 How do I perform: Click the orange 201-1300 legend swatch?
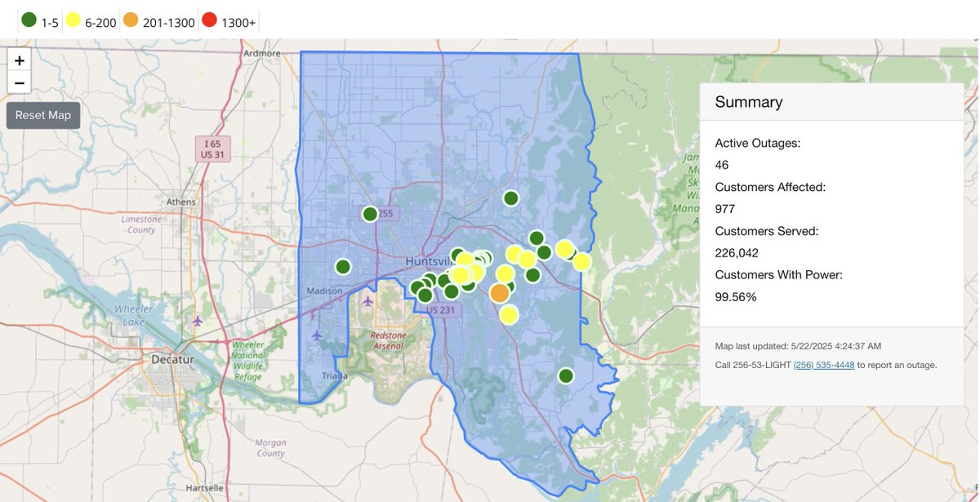tap(131, 21)
